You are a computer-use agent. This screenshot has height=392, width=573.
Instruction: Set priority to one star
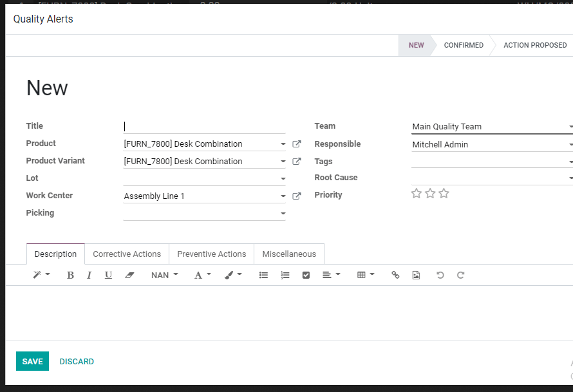pos(416,193)
